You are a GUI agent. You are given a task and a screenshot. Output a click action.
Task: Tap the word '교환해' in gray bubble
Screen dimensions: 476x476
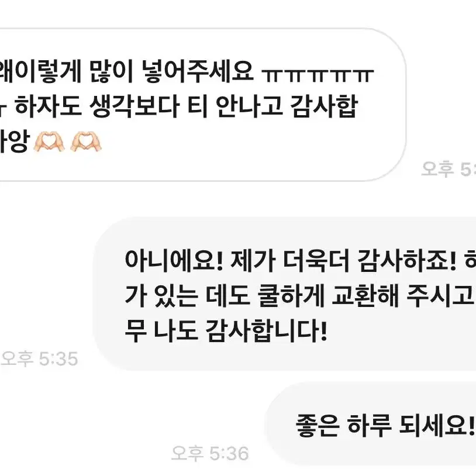point(365,296)
